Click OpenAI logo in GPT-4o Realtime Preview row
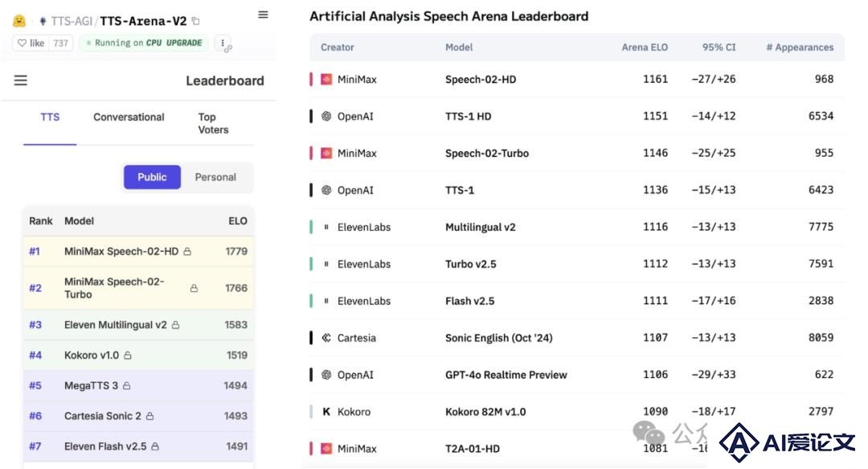The image size is (868, 469). 326,375
